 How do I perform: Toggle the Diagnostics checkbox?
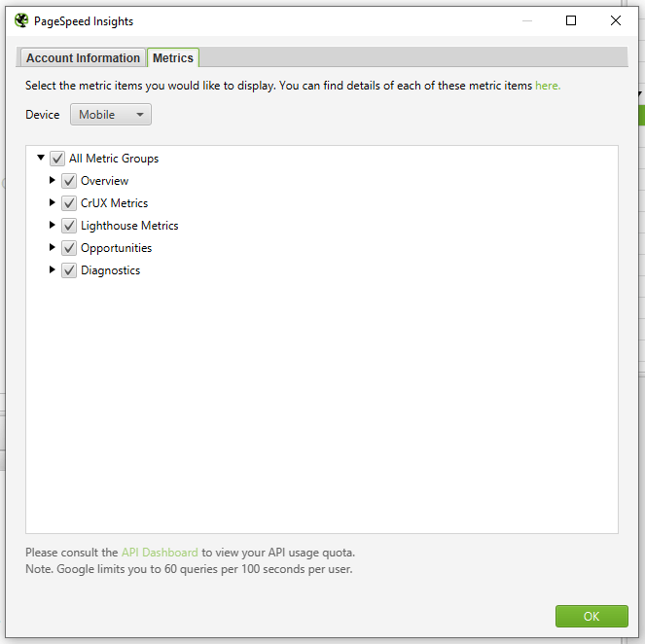coord(69,270)
